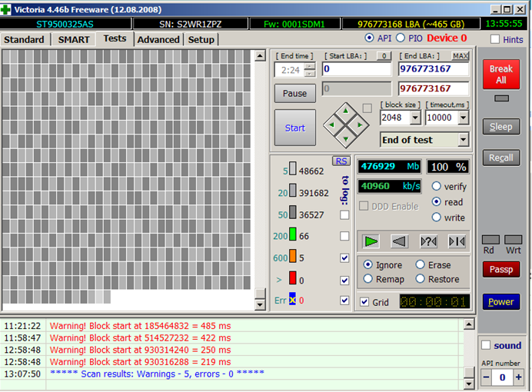Click the green cross Victoria app icon
Image resolution: width=532 pixels, height=392 pixels.
(x=5, y=9)
